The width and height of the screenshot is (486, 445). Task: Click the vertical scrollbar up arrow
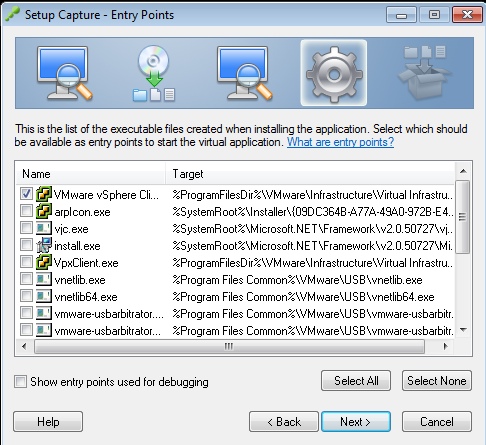[463, 171]
